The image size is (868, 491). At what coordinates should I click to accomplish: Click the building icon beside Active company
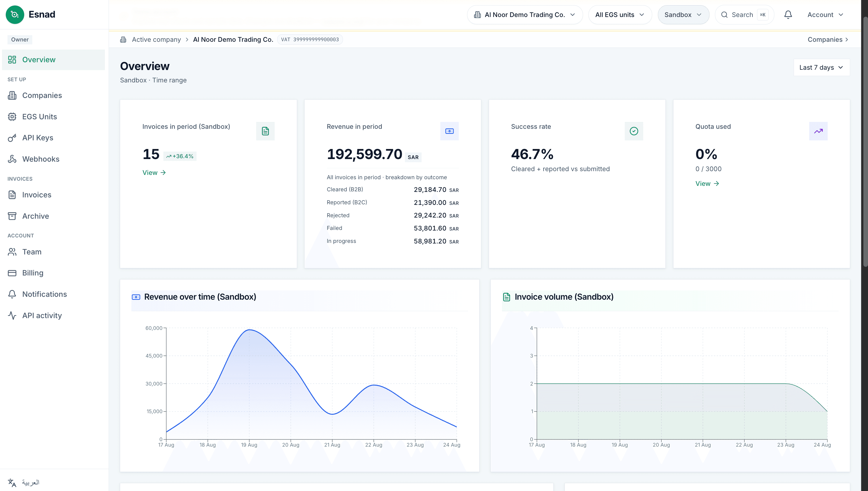point(123,39)
